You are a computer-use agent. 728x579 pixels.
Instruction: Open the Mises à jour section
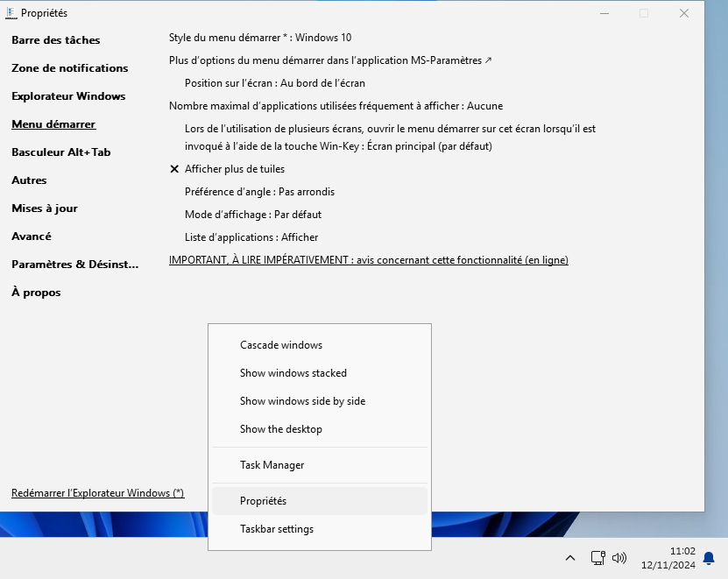tap(45, 208)
